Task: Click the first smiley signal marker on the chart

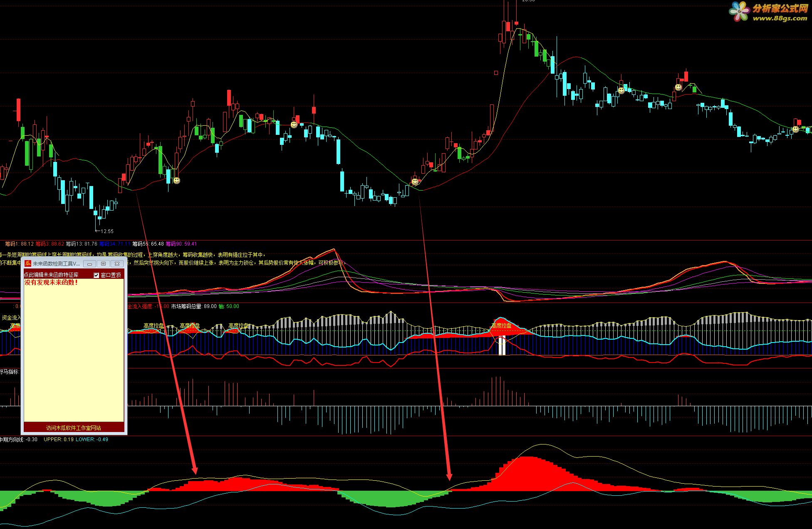Action: [177, 180]
